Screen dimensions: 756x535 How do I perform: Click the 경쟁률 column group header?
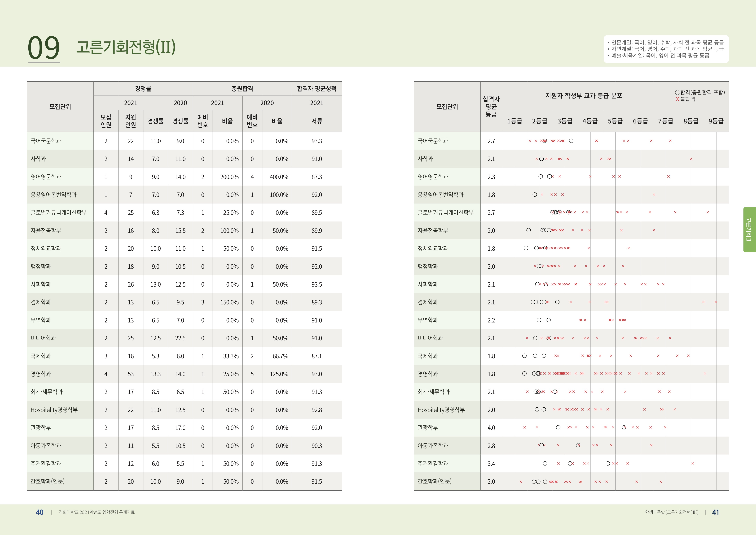[143, 89]
